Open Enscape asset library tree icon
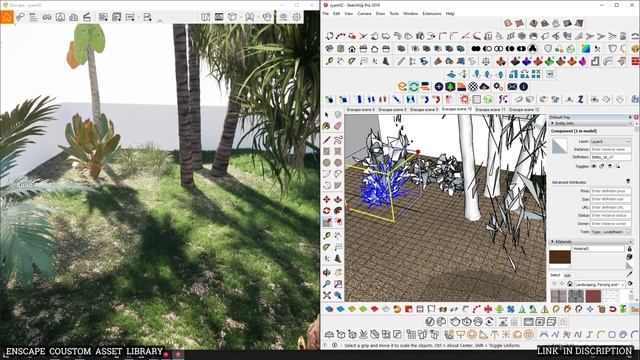The width and height of the screenshot is (640, 360). tap(450, 87)
